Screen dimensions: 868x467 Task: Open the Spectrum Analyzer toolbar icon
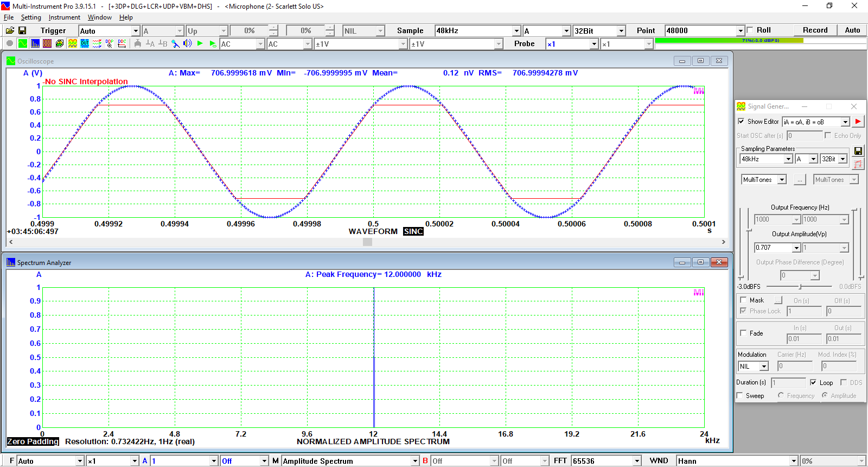click(x=35, y=44)
